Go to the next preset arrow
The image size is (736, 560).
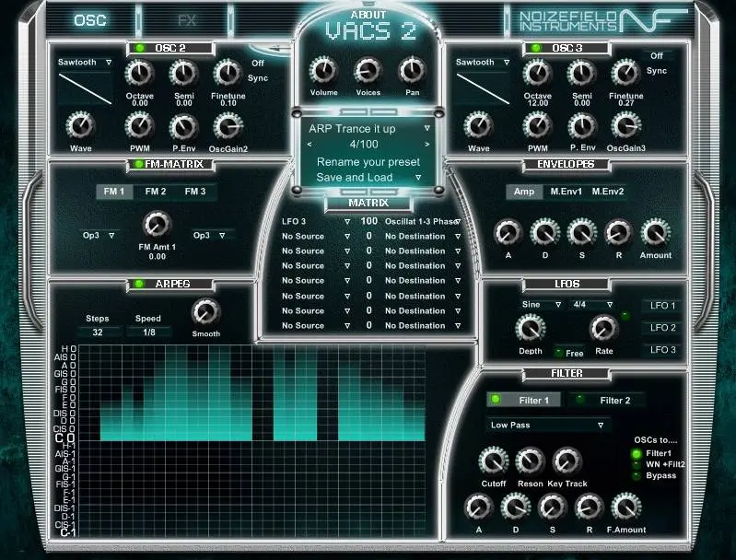coord(426,144)
